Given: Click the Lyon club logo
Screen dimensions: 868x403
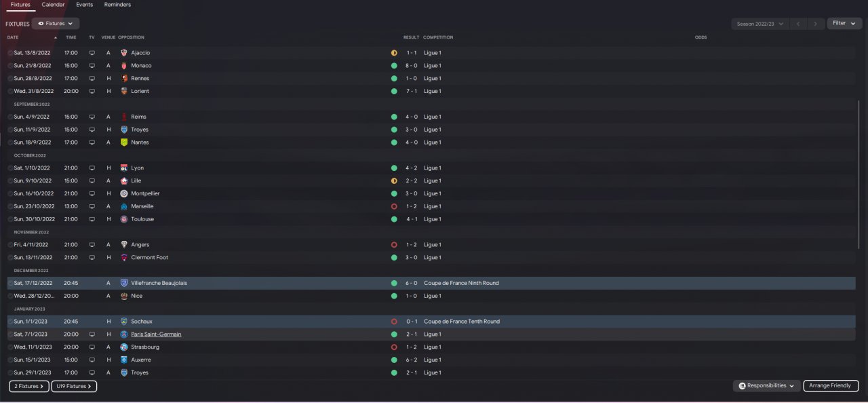Looking at the screenshot, I should click(124, 168).
